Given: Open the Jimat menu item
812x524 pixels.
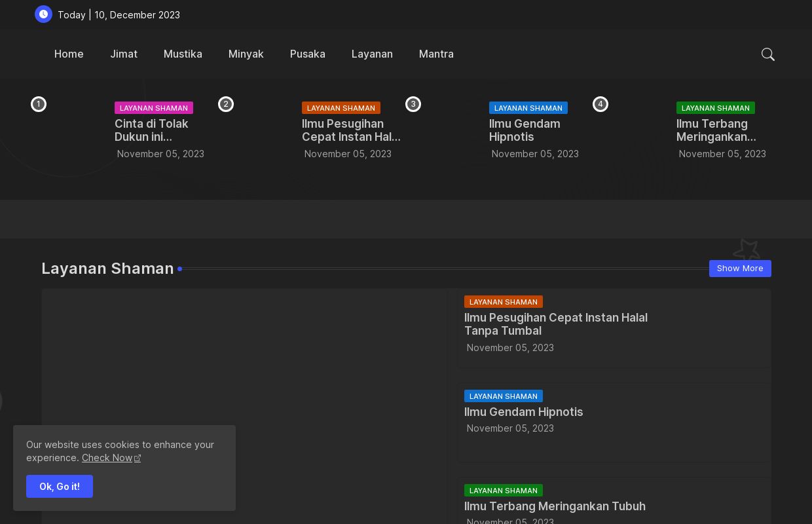Looking at the screenshot, I should click(x=124, y=54).
